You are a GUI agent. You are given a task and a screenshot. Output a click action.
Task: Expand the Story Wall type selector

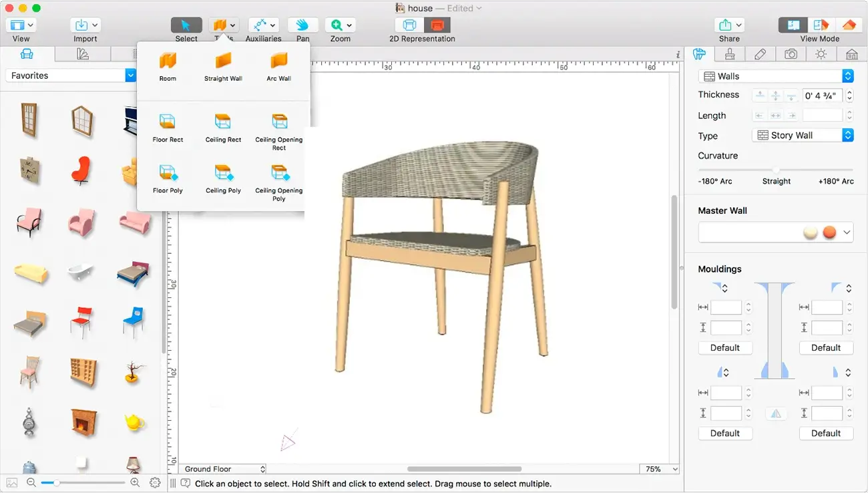(x=848, y=135)
